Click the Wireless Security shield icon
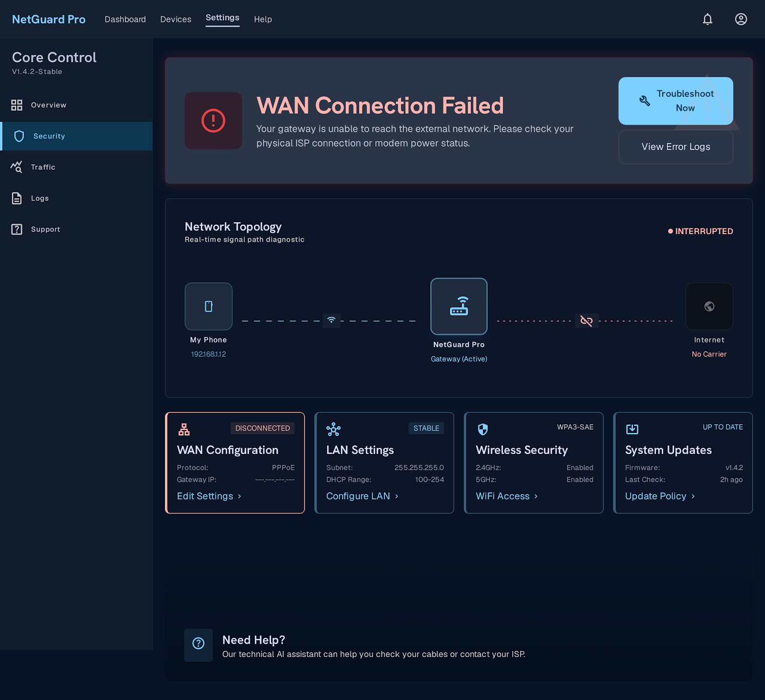 click(x=483, y=429)
